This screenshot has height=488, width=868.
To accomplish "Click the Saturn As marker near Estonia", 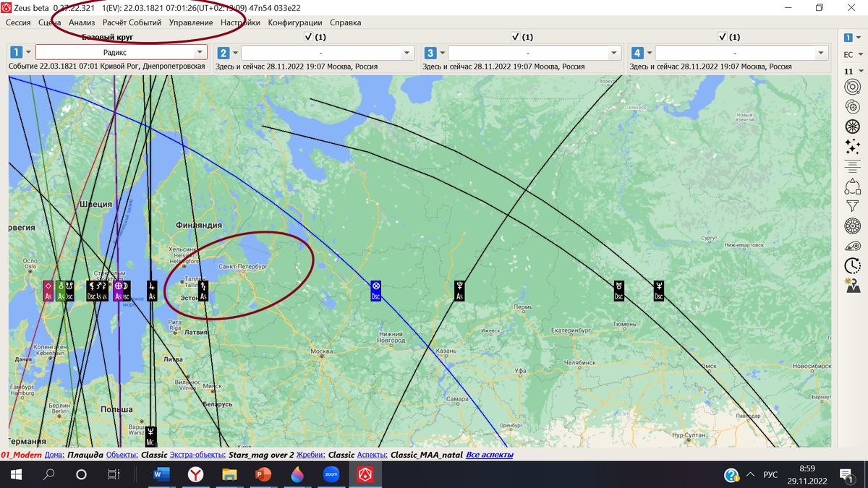I will (204, 291).
